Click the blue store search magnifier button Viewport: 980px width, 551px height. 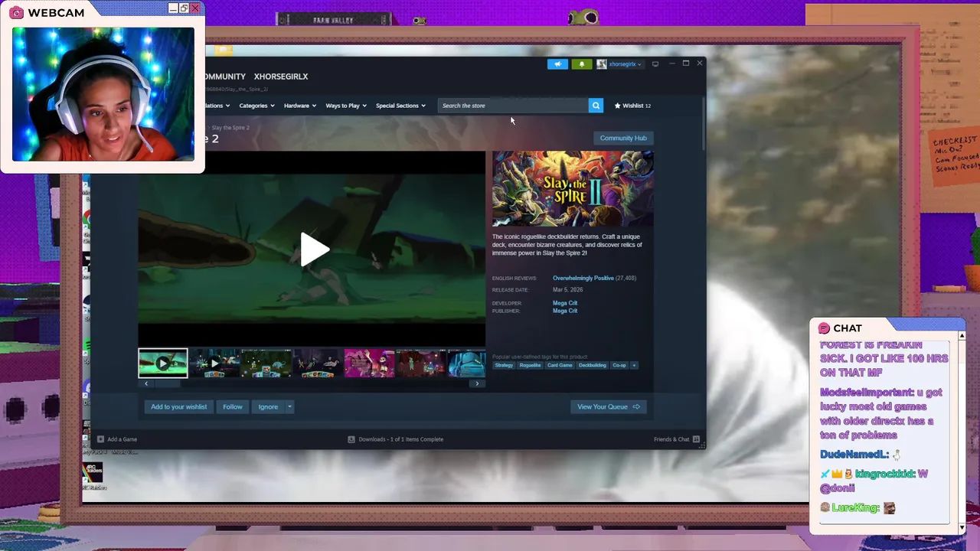[x=596, y=106]
